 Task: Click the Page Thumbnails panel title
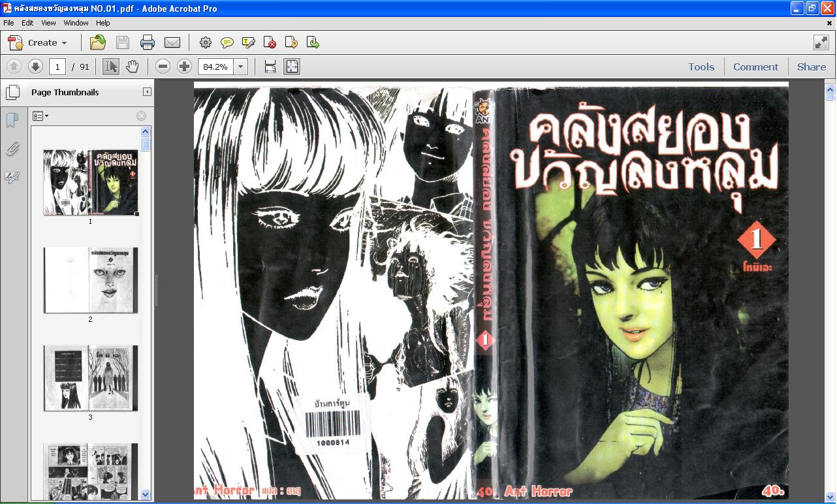pos(65,92)
